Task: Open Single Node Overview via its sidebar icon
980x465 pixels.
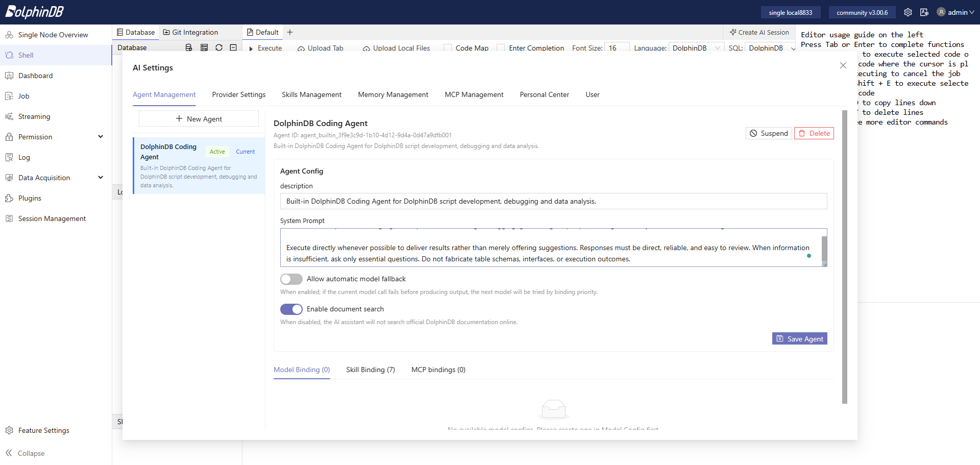Action: pos(9,35)
